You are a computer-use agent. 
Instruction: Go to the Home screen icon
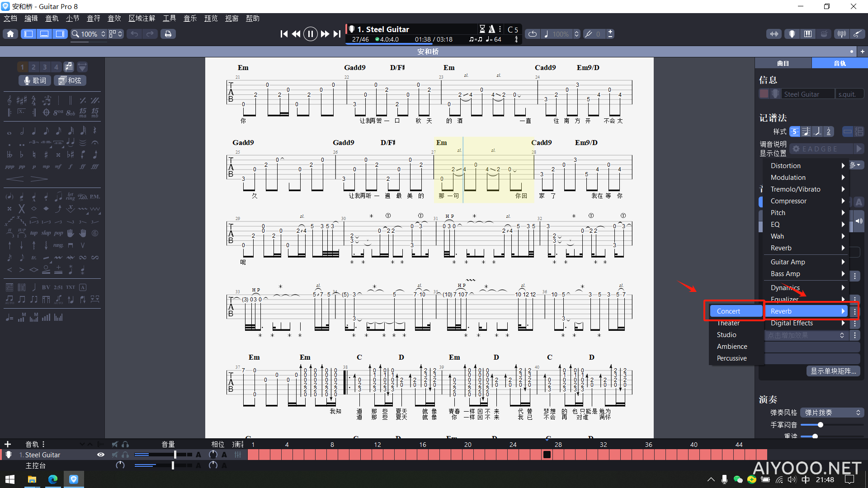coord(10,34)
